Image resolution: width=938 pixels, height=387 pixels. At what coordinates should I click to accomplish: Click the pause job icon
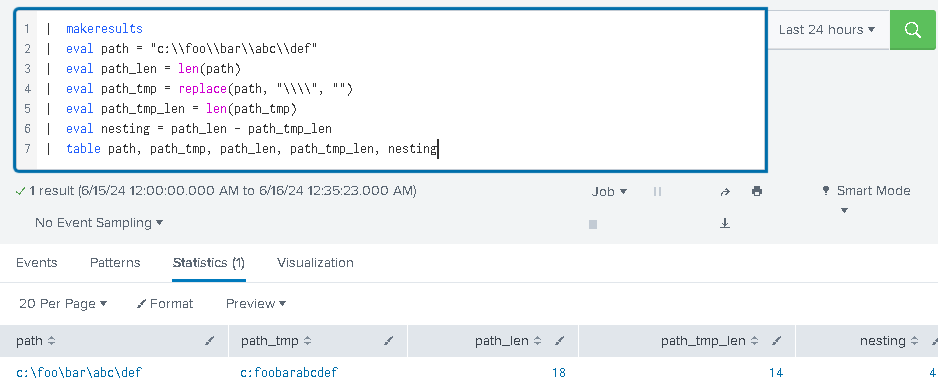(x=657, y=191)
